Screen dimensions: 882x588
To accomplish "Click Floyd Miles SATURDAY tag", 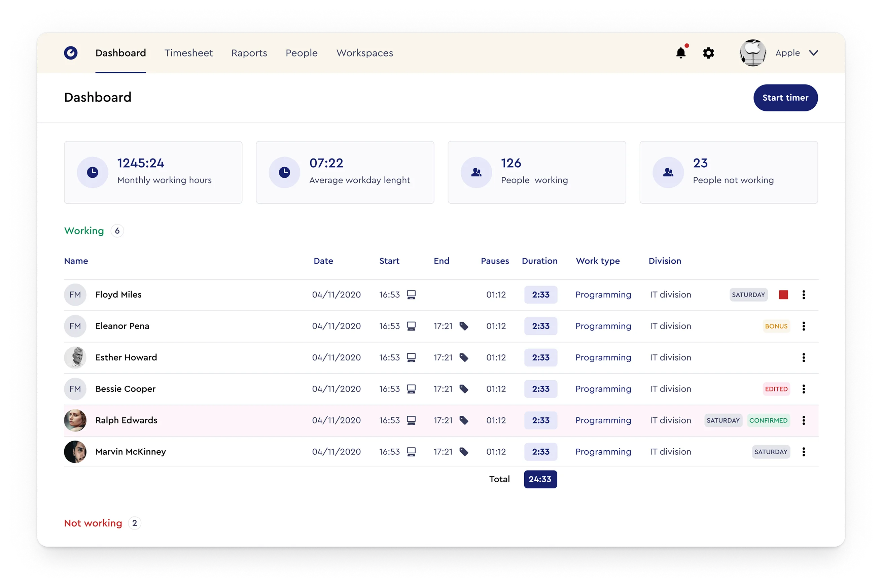I will pyautogui.click(x=748, y=295).
